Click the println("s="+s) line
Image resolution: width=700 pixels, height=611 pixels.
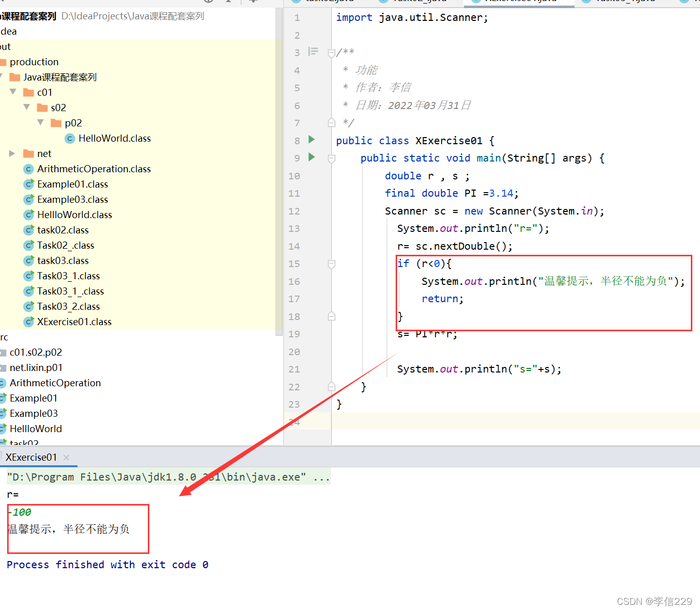pyautogui.click(x=479, y=369)
